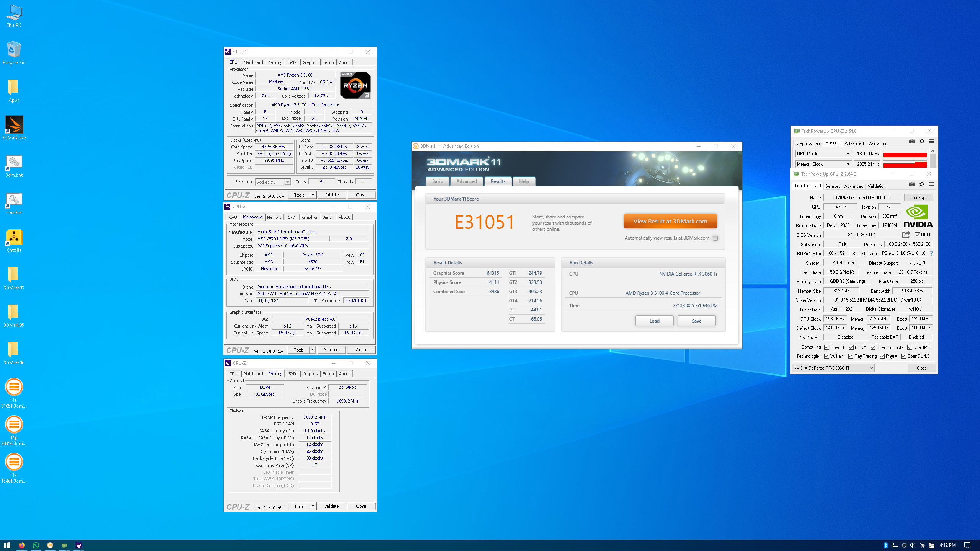Screen dimensions: 980x551
Task: Toggle the DirectCompute checkbox in GPU-Z
Action: pos(873,347)
